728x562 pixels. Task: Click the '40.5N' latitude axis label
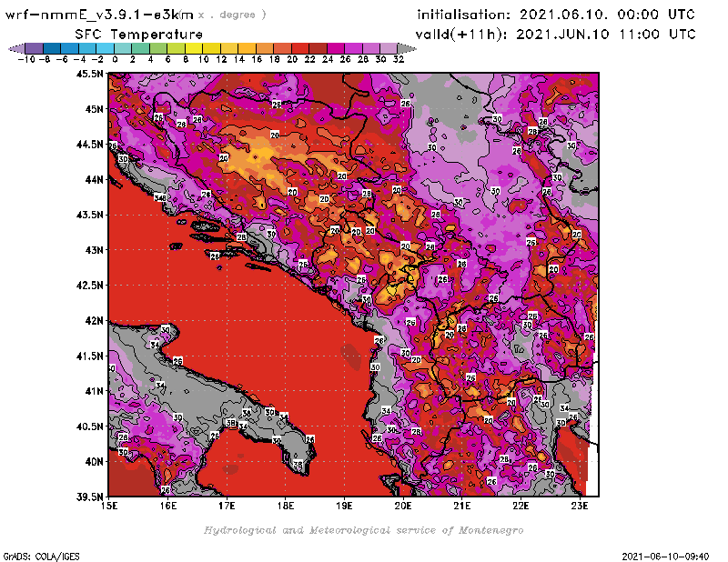pyautogui.click(x=89, y=427)
